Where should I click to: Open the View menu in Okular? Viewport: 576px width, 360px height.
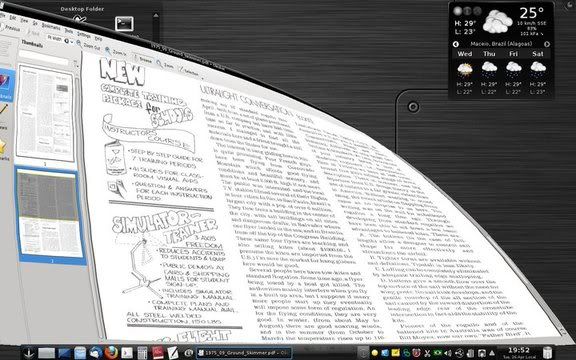(x=24, y=21)
